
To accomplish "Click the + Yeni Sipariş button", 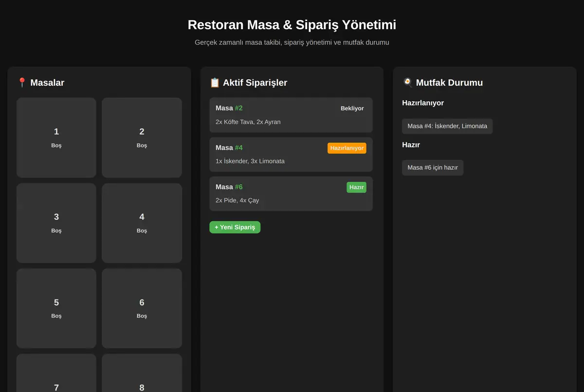I will coord(235,227).
